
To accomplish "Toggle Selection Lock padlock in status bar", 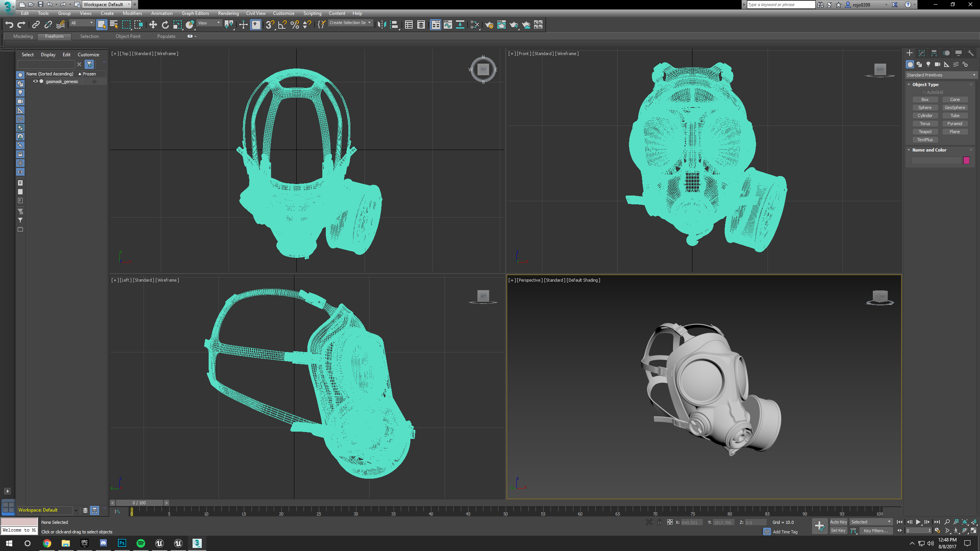I will (x=659, y=522).
